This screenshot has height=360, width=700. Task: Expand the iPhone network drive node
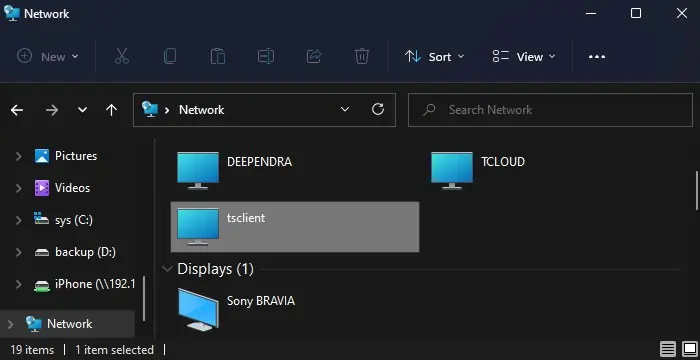point(19,285)
